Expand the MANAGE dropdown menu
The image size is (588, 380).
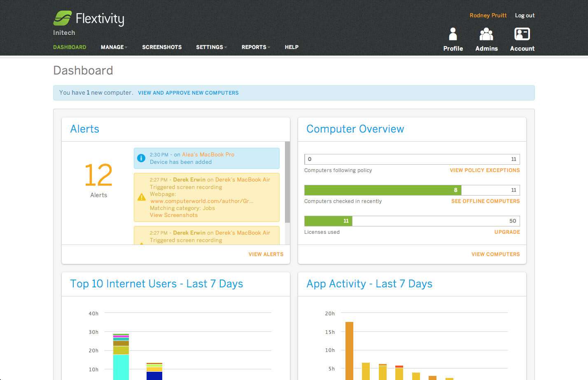[112, 47]
